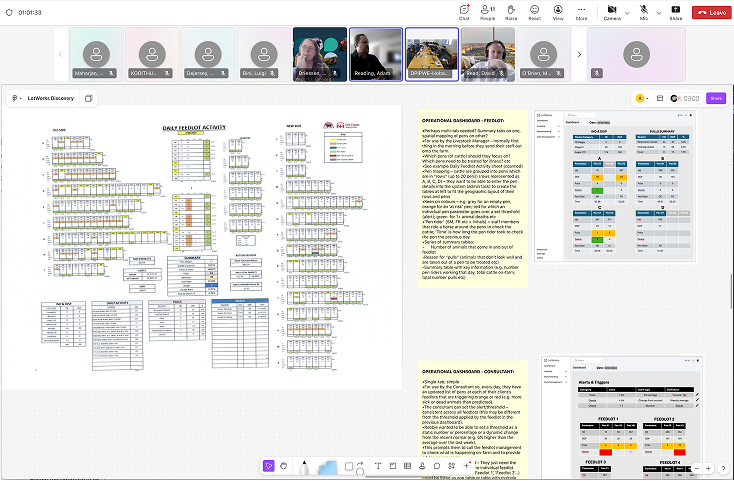Unmute the microphone
Image resolution: width=734 pixels, height=481 pixels.
click(x=643, y=11)
